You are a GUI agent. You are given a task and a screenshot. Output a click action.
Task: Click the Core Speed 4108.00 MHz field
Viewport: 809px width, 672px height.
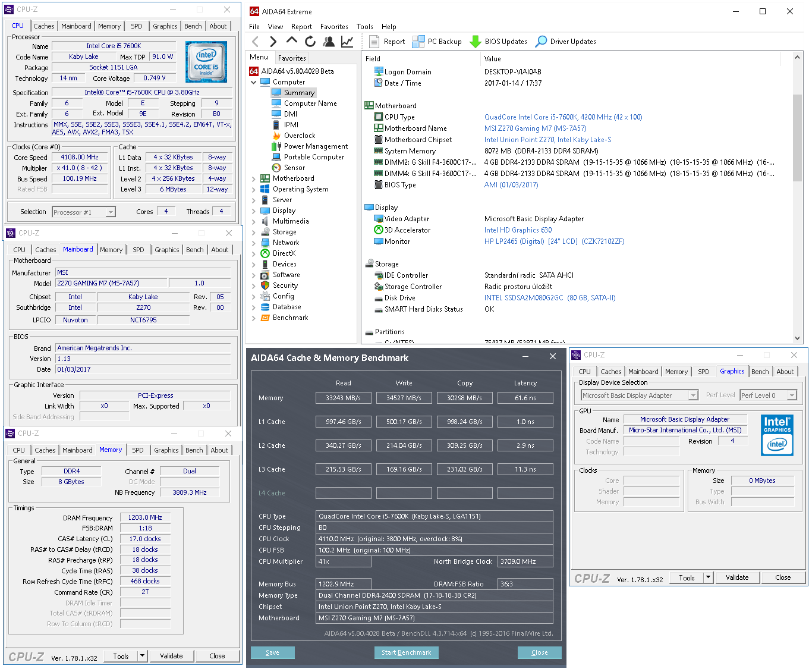80,158
